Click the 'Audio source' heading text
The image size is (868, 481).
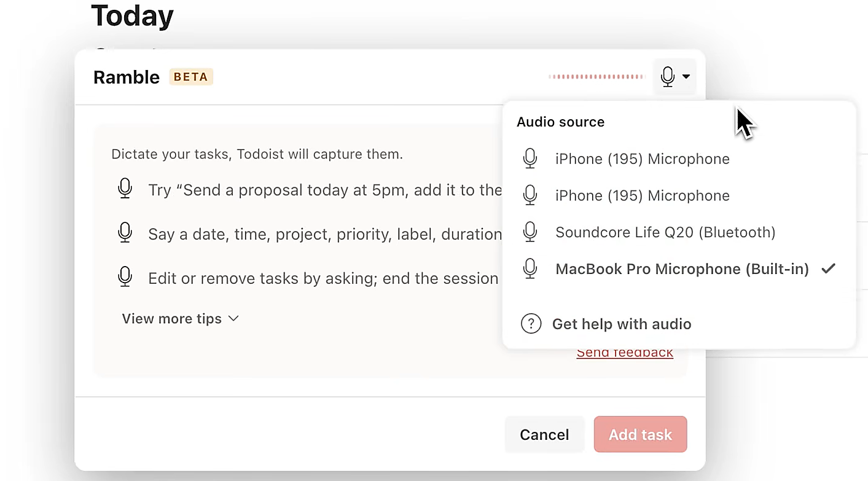(560, 122)
